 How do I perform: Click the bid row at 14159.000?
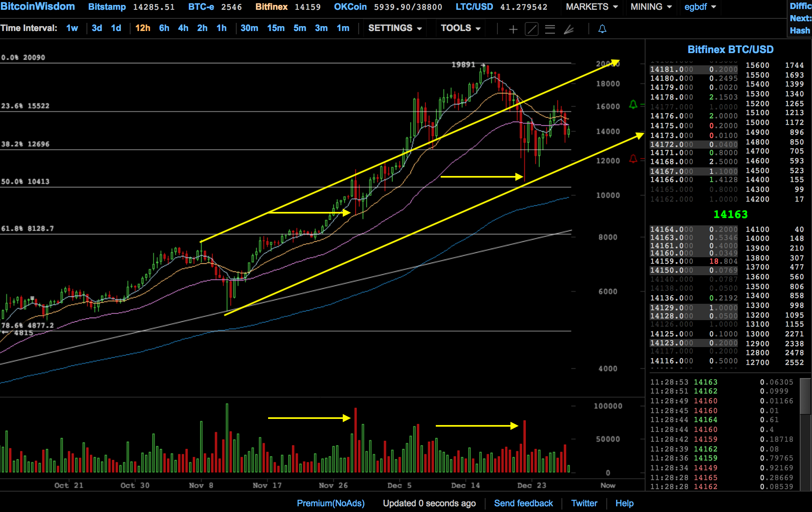click(694, 261)
